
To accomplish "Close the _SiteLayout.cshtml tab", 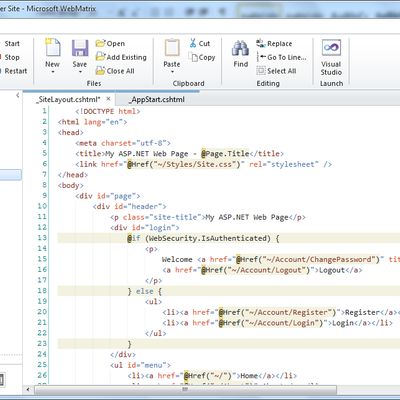I will coord(108,99).
